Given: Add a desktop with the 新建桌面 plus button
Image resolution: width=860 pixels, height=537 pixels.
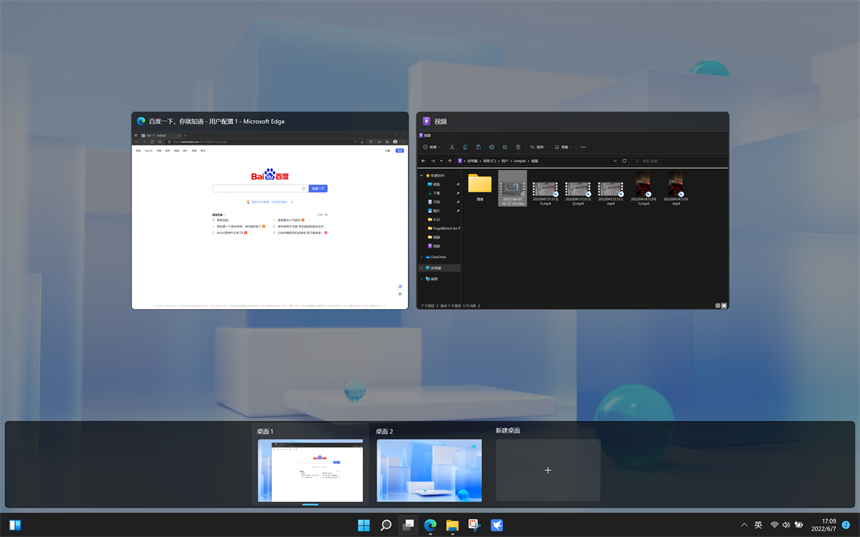Looking at the screenshot, I should pyautogui.click(x=548, y=470).
